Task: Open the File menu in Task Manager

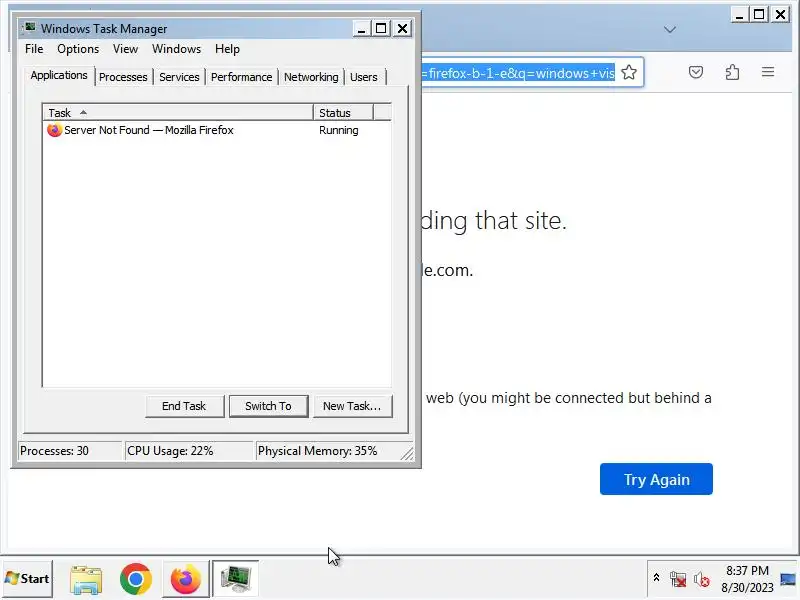Action: coord(34,49)
